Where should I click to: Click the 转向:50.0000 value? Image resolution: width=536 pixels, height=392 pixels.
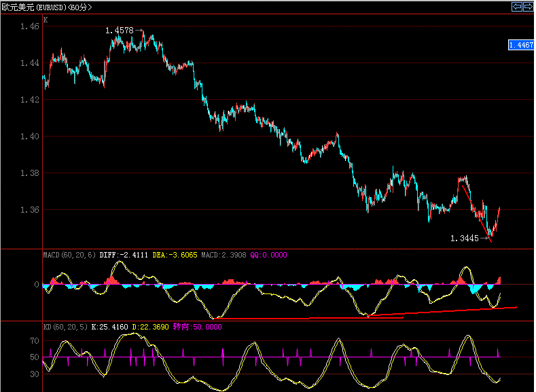(x=197, y=327)
